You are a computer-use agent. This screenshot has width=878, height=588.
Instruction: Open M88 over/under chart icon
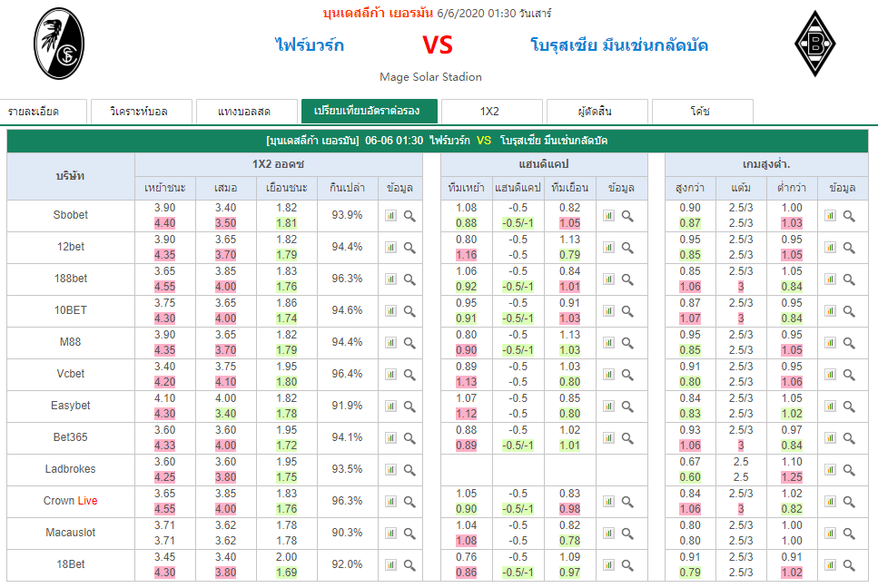[x=830, y=342]
